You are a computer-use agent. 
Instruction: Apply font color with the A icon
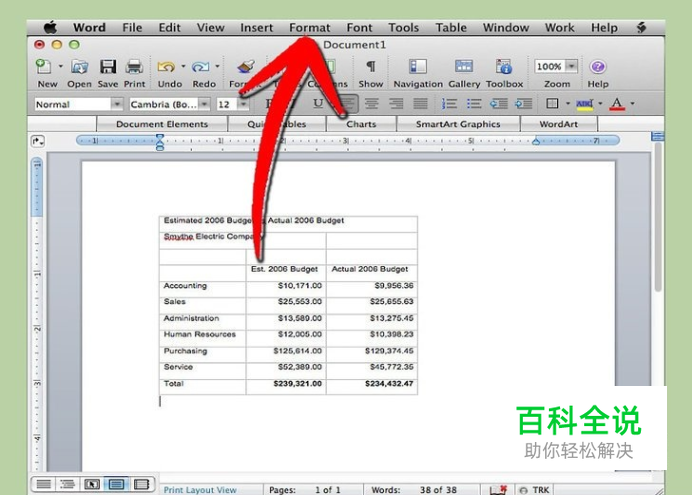pyautogui.click(x=617, y=104)
